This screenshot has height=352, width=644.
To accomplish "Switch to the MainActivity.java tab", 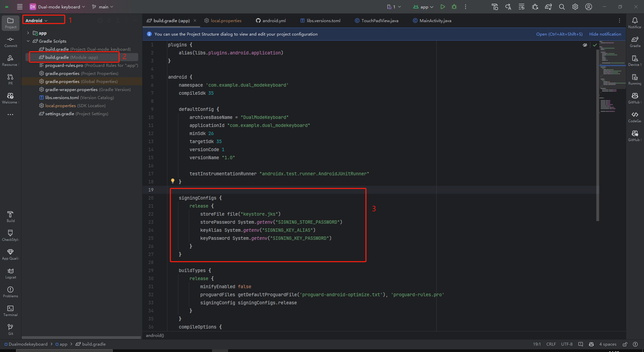I will (x=434, y=20).
